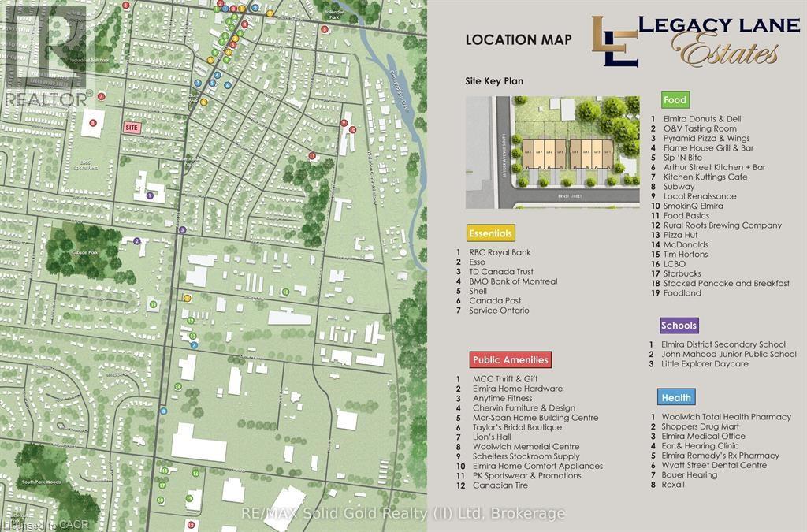Select purple marker 3 for Little Explorer Daycare
This screenshot has width=807, height=532.
point(182,230)
